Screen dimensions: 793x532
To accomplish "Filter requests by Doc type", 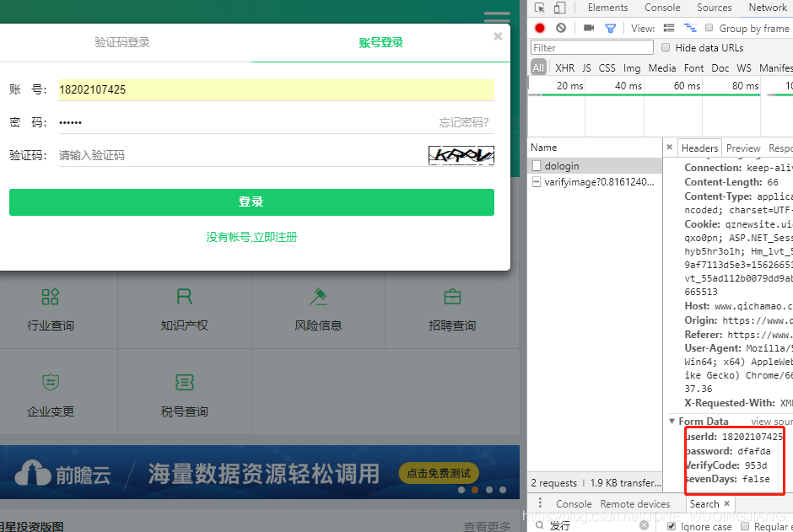I will [x=720, y=67].
